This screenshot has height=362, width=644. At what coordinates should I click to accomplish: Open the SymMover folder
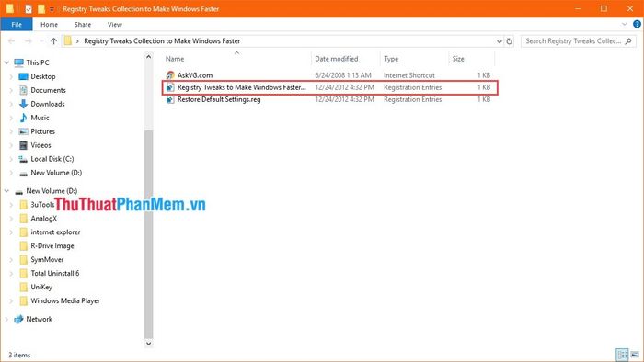pyautogui.click(x=47, y=259)
